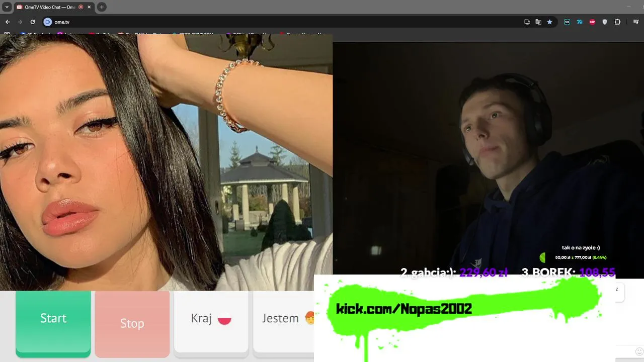Click the green donation goal progress indicator
Image resolution: width=644 pixels, height=362 pixels.
point(542,257)
